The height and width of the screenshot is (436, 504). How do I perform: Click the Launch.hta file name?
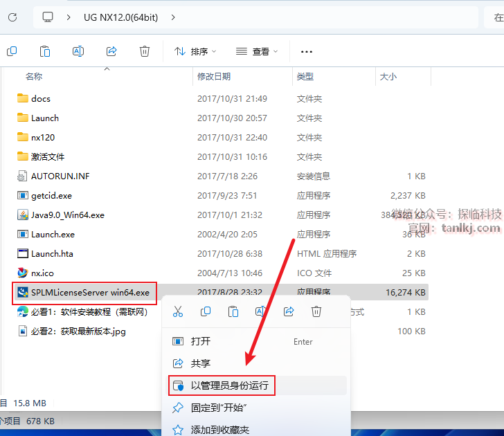tap(52, 254)
